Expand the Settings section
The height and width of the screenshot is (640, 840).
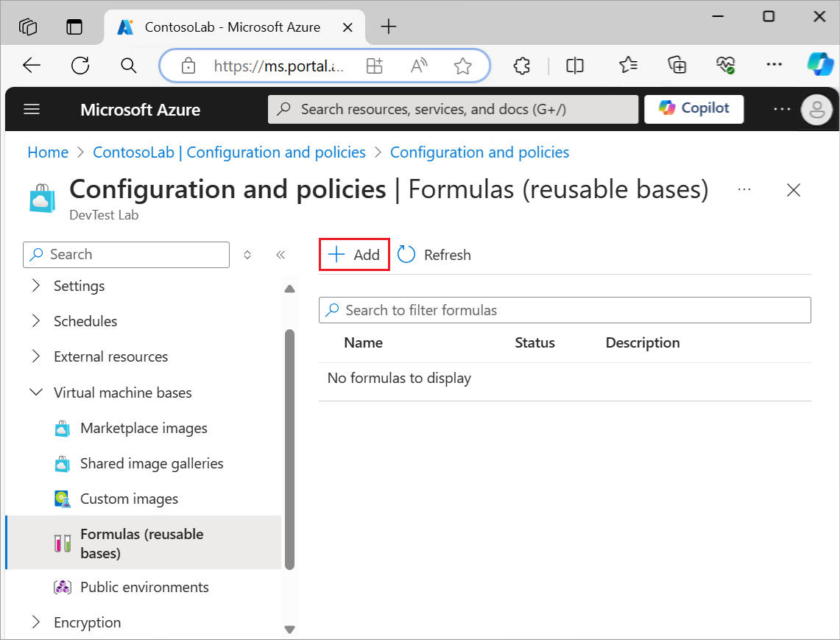click(x=36, y=286)
